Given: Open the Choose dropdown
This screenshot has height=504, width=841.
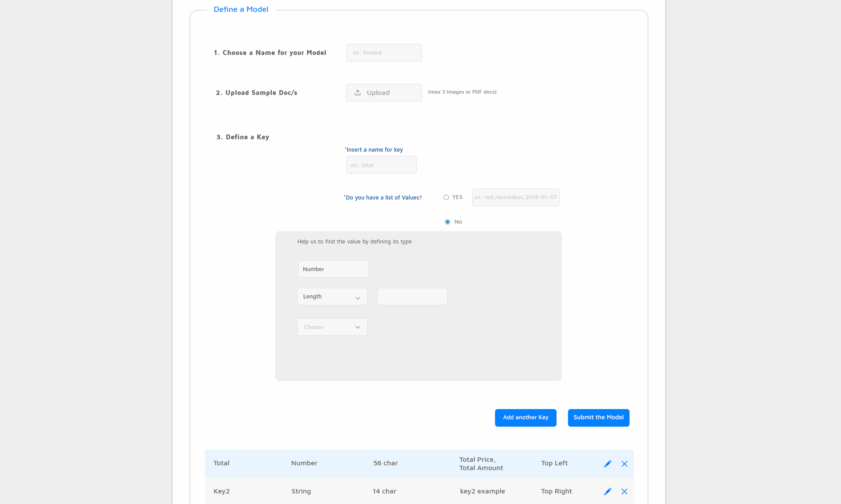Looking at the screenshot, I should tap(332, 327).
